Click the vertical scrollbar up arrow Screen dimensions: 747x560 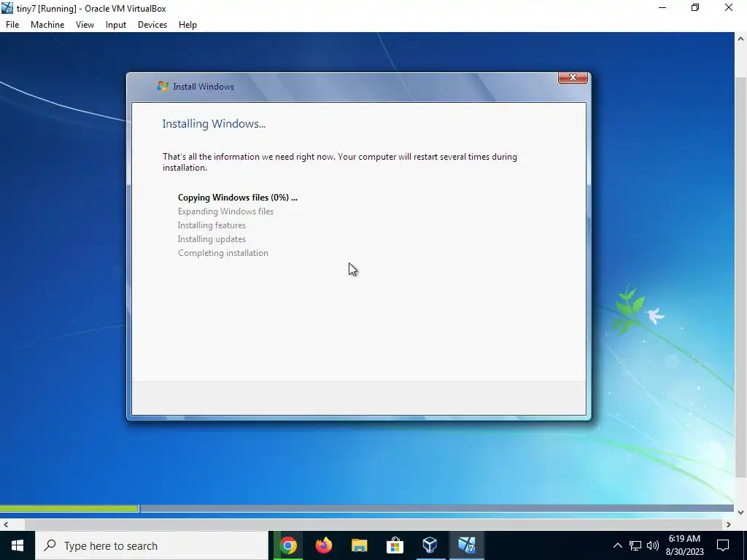click(x=741, y=38)
